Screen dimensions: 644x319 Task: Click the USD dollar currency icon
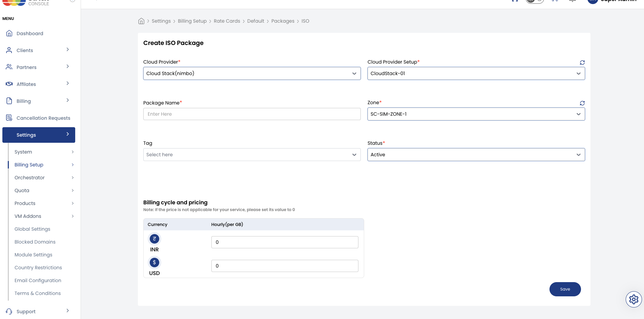tap(154, 263)
